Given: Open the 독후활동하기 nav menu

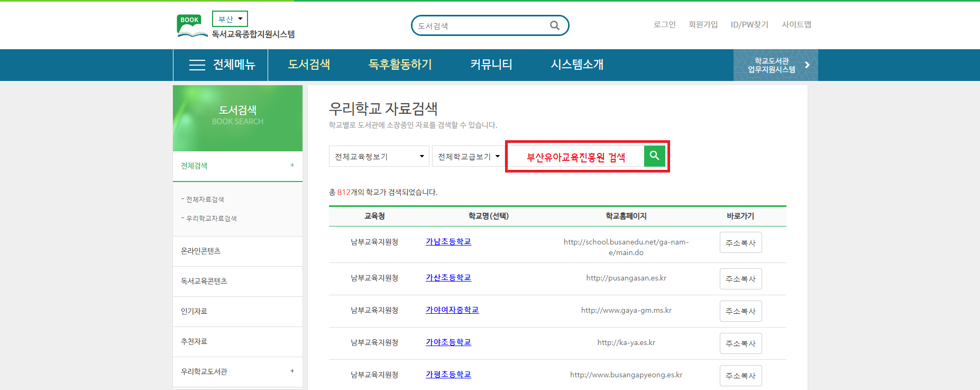Looking at the screenshot, I should pos(400,65).
